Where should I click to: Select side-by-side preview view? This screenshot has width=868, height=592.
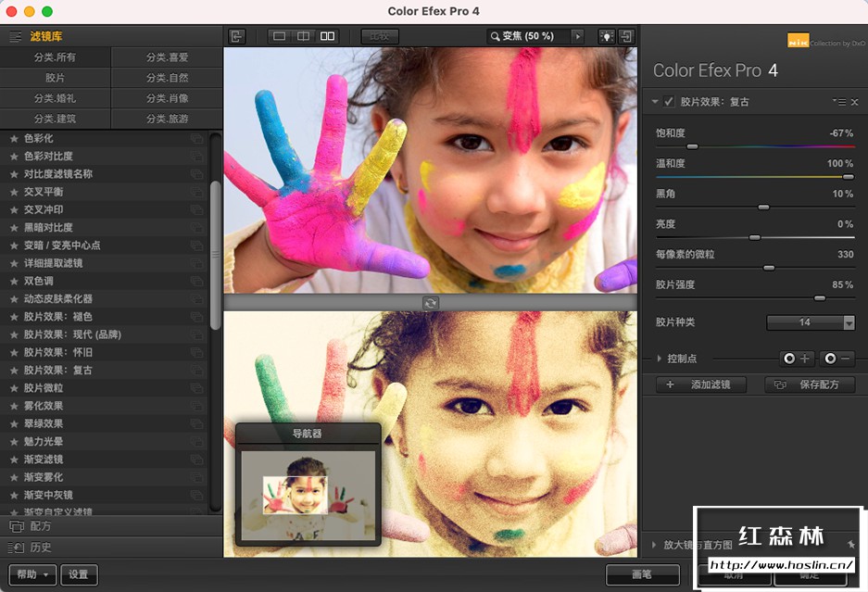coord(327,36)
